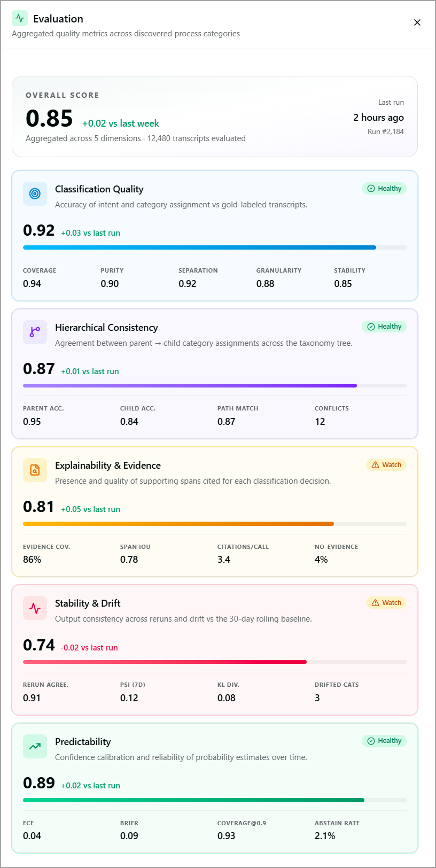
Task: Click the Watch badge on Explainability & Evidence
Action: pos(386,465)
